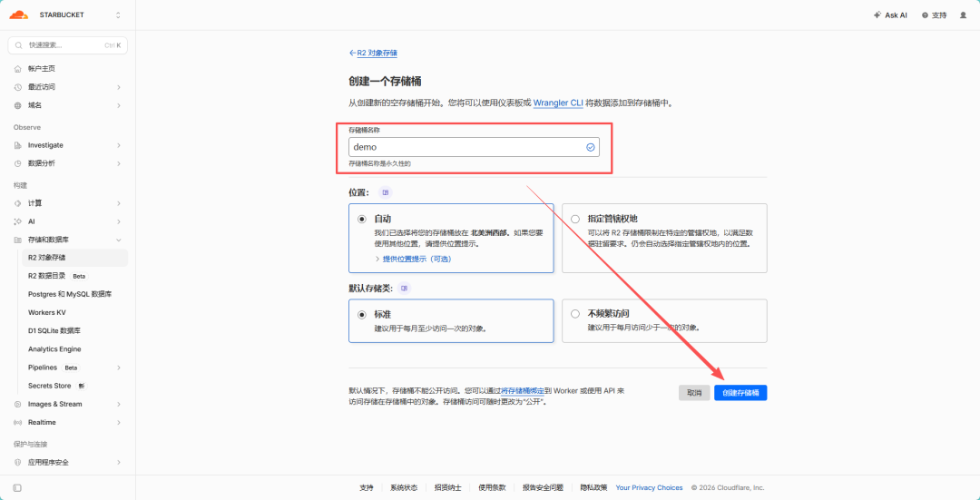Viewport: 980px width, 500px height.
Task: Click the Realtime icon in sidebar
Action: tap(17, 423)
